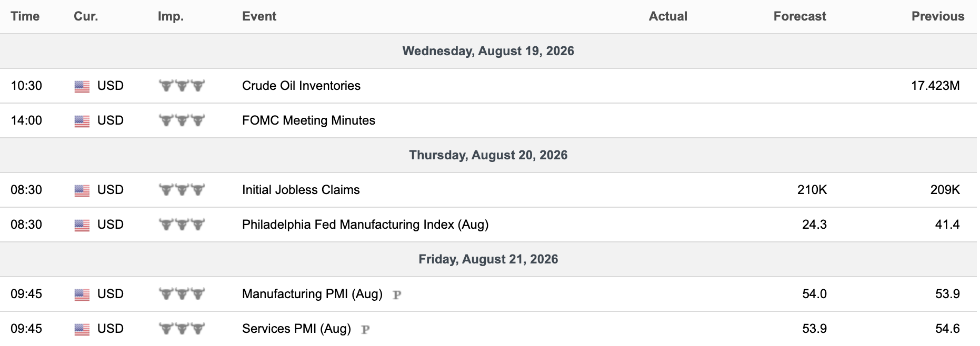Click the importance bulls for Philadelphia Fed Manufacturing Index
This screenshot has height=346, width=980.
click(182, 225)
